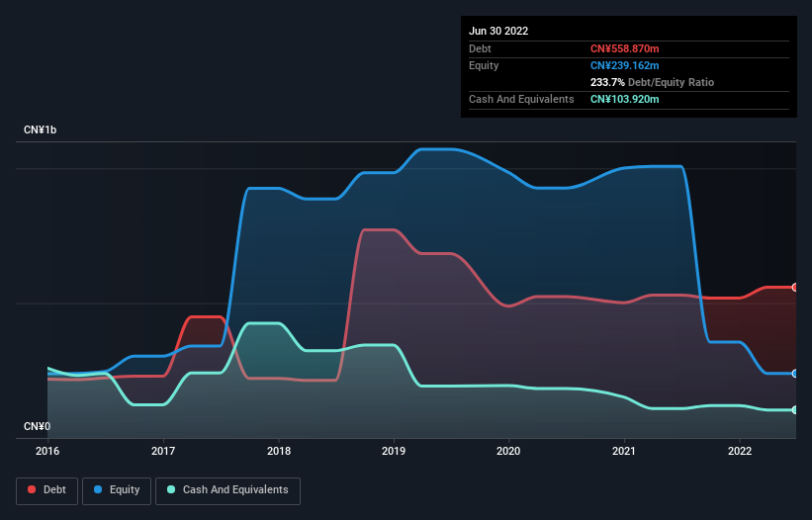Click the 233.7% Debt/Equity Ratio text
812x520 pixels.
point(652,82)
